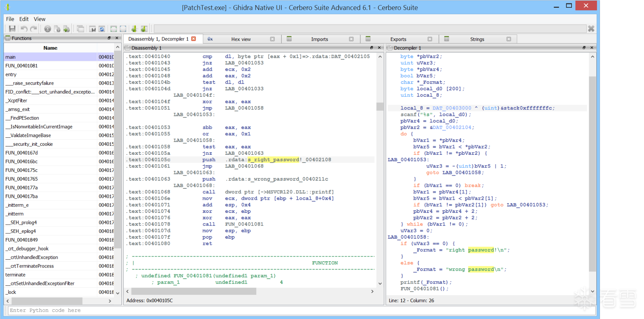Image resolution: width=644 pixels, height=319 pixels.
Task: Click the cascaded windows toolbar icon
Action: click(80, 29)
